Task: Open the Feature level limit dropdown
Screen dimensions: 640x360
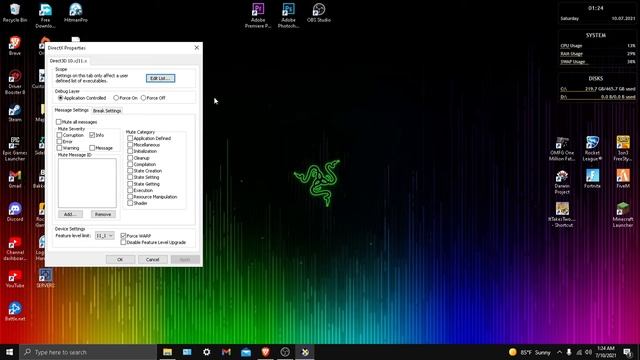Action: click(x=104, y=236)
